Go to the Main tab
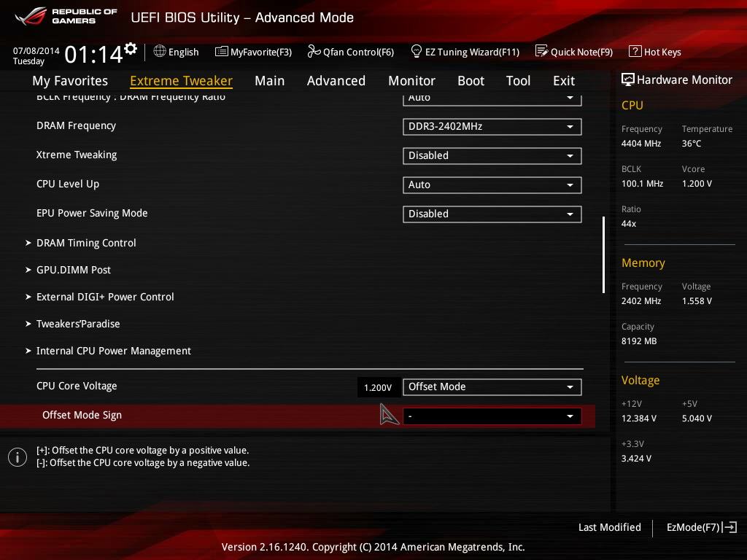 (270, 81)
